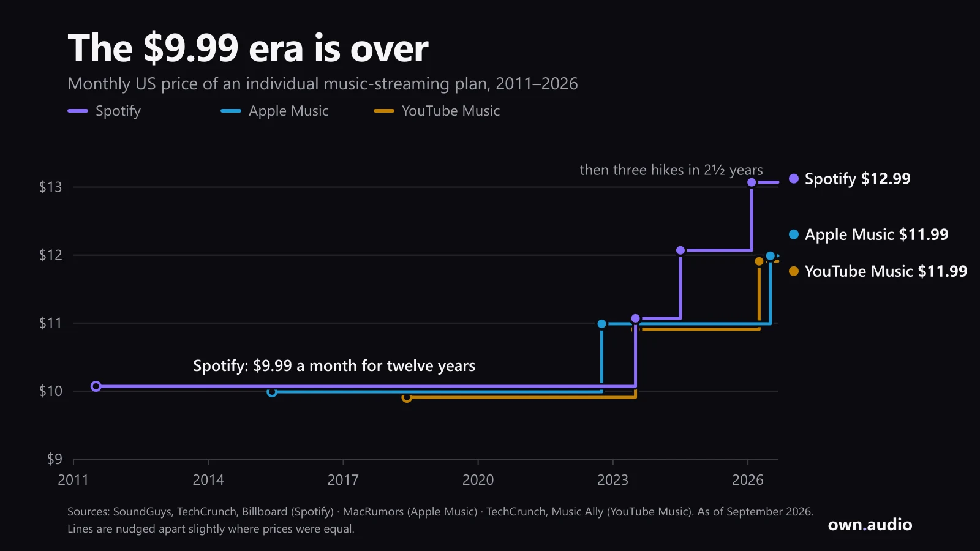
Task: Click the Sources line naming SoundGuys, TechCrunch
Action: click(x=440, y=512)
